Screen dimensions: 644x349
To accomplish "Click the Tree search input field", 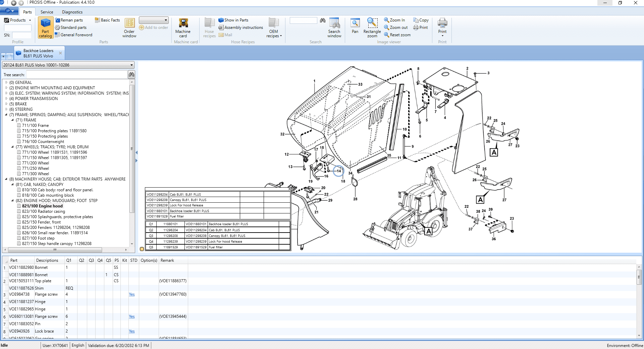I will (77, 74).
